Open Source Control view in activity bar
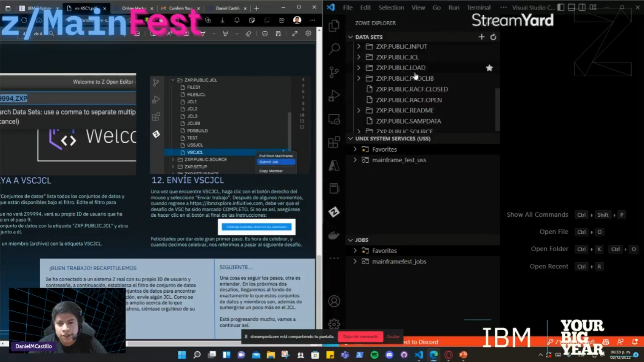 [x=334, y=72]
